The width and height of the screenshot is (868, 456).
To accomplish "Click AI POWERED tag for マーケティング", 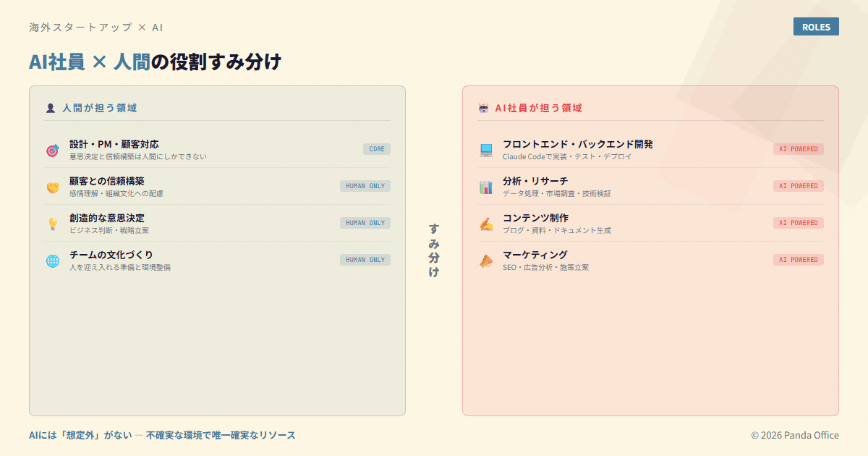I will [x=799, y=260].
